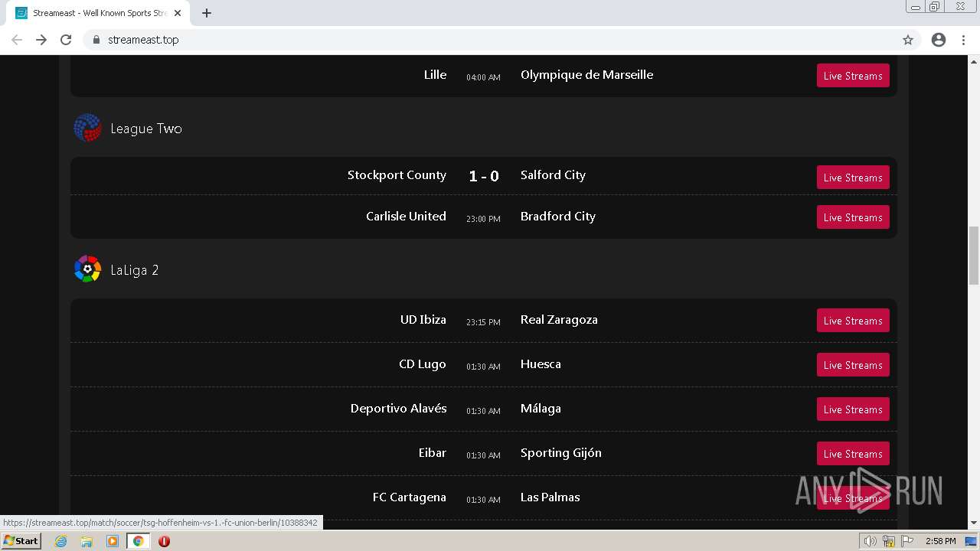Click the Carlisle United team name
This screenshot has width=980, height=551.
[x=406, y=217]
